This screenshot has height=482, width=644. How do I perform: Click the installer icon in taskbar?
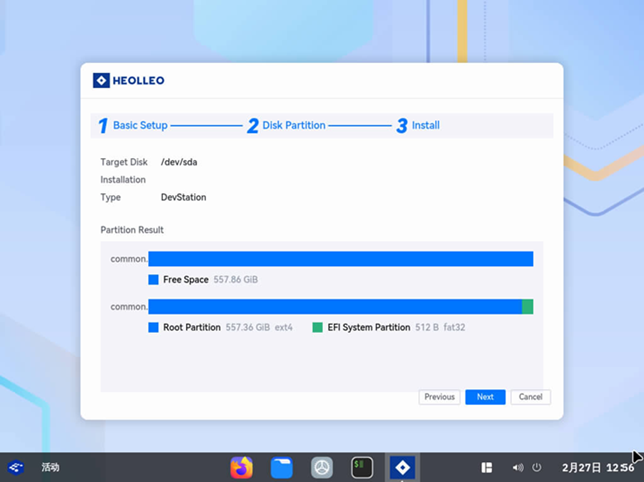402,467
